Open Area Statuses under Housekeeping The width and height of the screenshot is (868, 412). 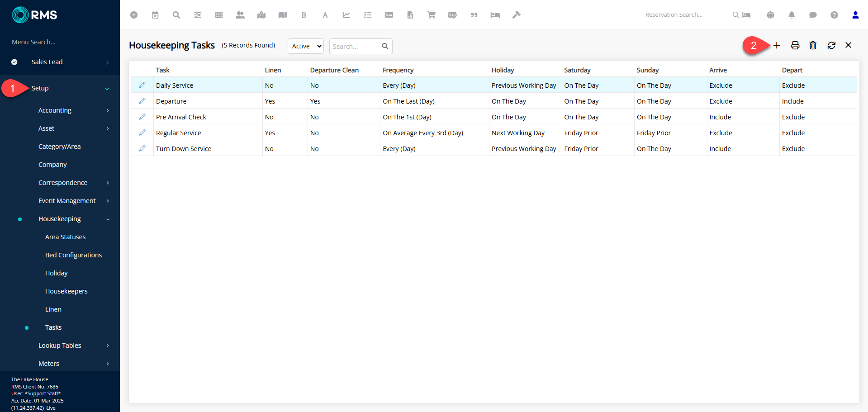coord(65,237)
